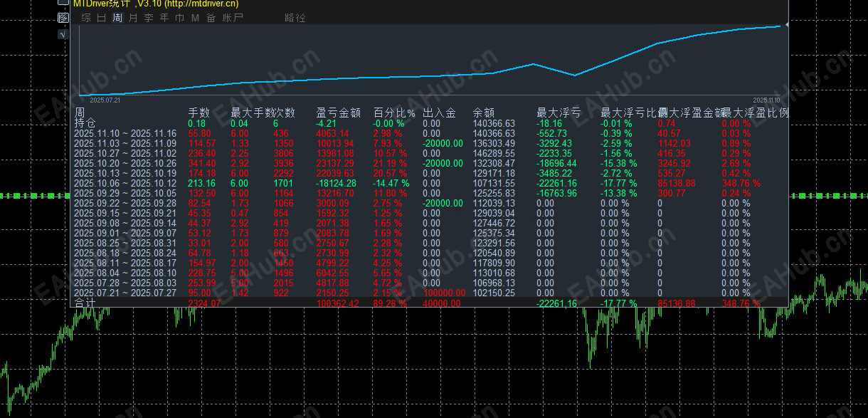Open the 账户 account tab

[x=232, y=18]
